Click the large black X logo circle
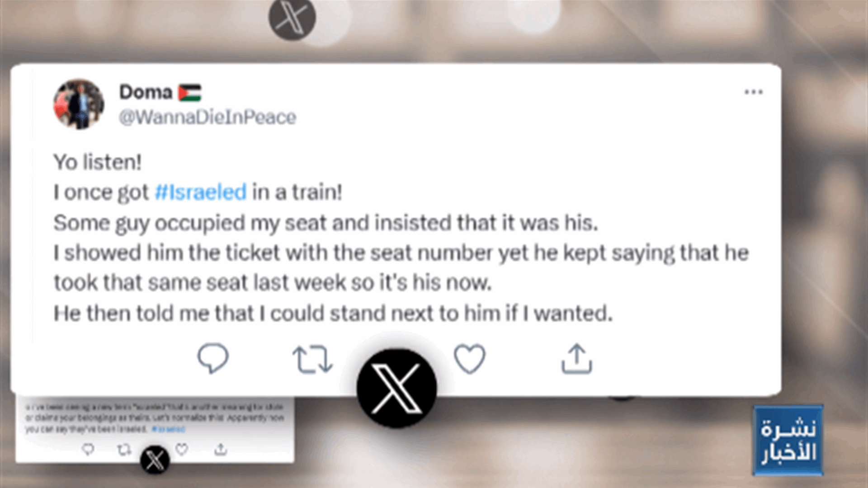 pyautogui.click(x=396, y=388)
